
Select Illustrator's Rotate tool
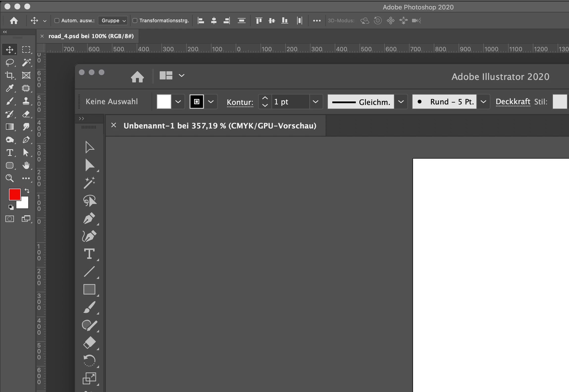coord(89,361)
